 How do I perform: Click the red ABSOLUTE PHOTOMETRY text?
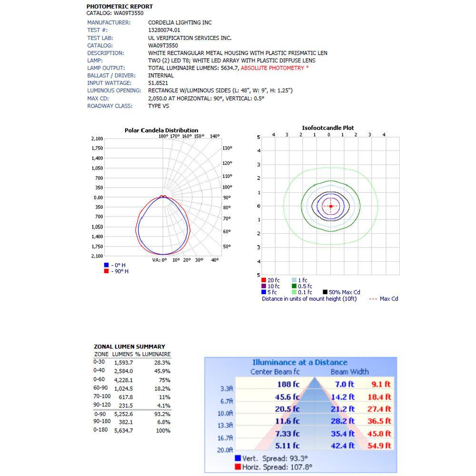click(x=274, y=68)
